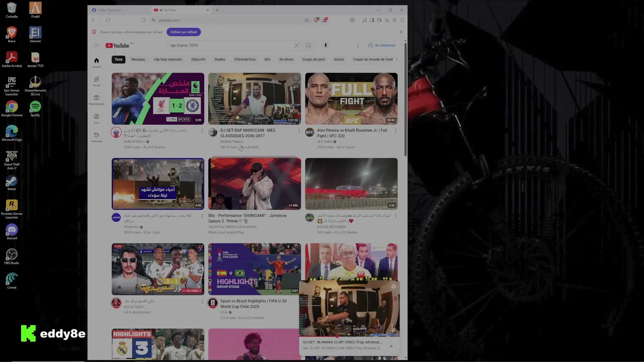This screenshot has height=362, width=644.
Task: Open the Liverpool Chelsea match summary thumbnail
Action: point(158,99)
